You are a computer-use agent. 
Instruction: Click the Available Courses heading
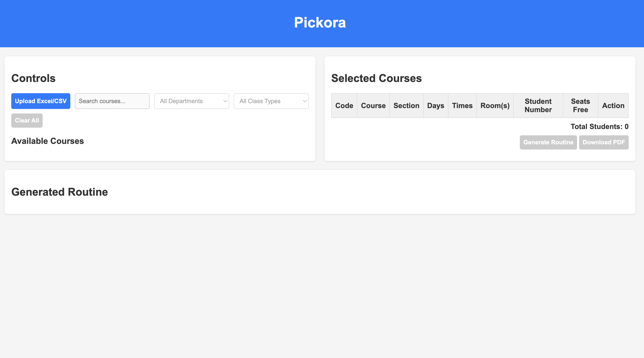pyautogui.click(x=48, y=141)
